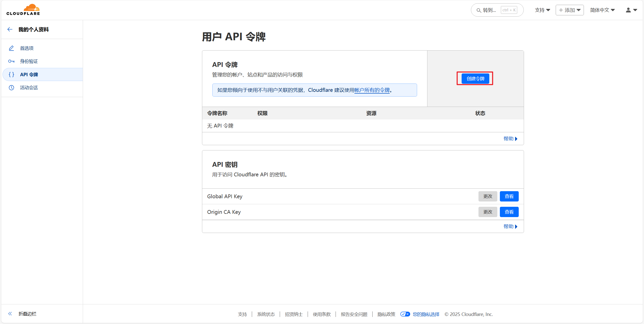644x324 pixels.
Task: Open the user account avatar menu
Action: pos(631,10)
